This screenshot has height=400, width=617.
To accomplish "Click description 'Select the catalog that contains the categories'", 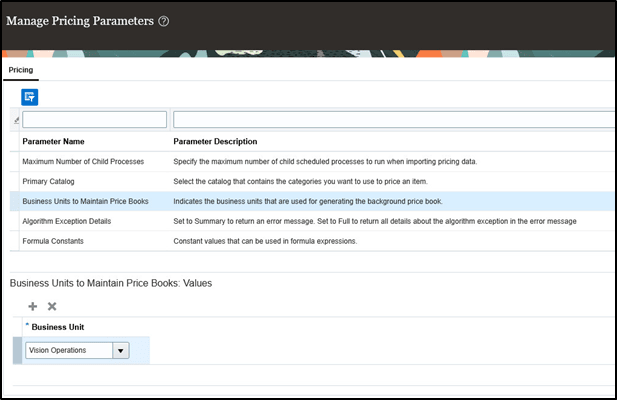I will [x=300, y=182].
